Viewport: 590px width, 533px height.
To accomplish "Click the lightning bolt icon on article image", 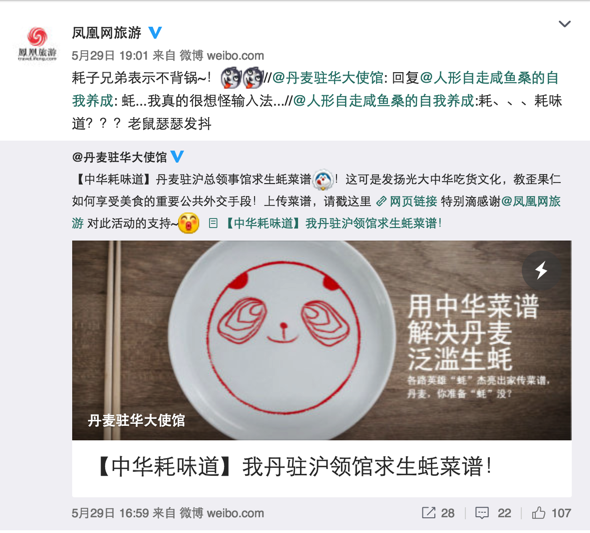I will (x=541, y=270).
